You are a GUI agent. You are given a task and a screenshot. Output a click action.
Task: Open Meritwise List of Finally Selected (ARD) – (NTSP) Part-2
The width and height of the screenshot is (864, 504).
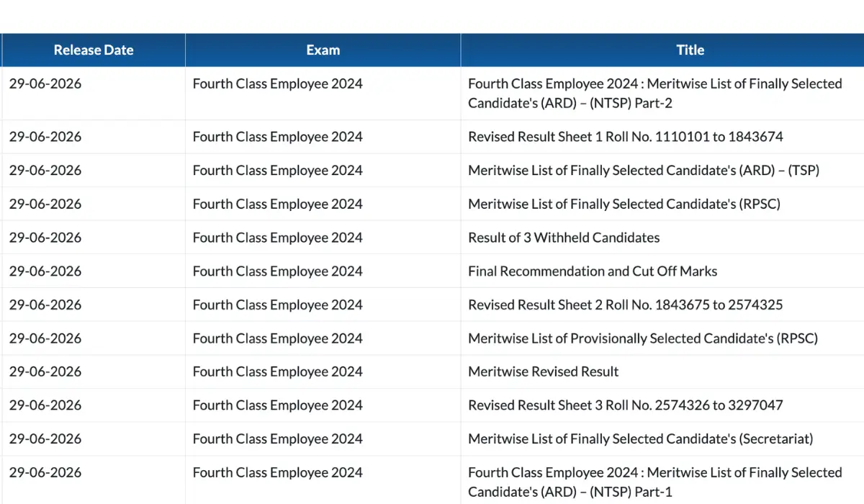654,94
